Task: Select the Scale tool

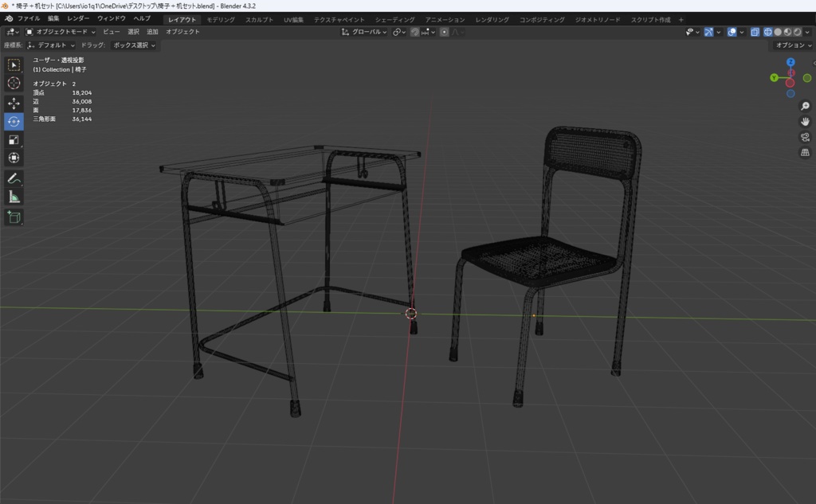Action: [x=14, y=139]
